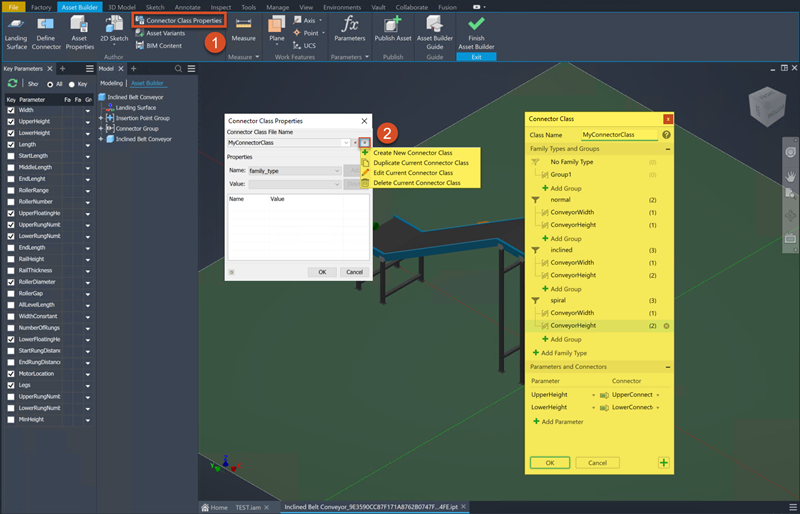Screen dimensions: 800x514
Task: Open the family_type Name dropdown
Action: point(337,171)
